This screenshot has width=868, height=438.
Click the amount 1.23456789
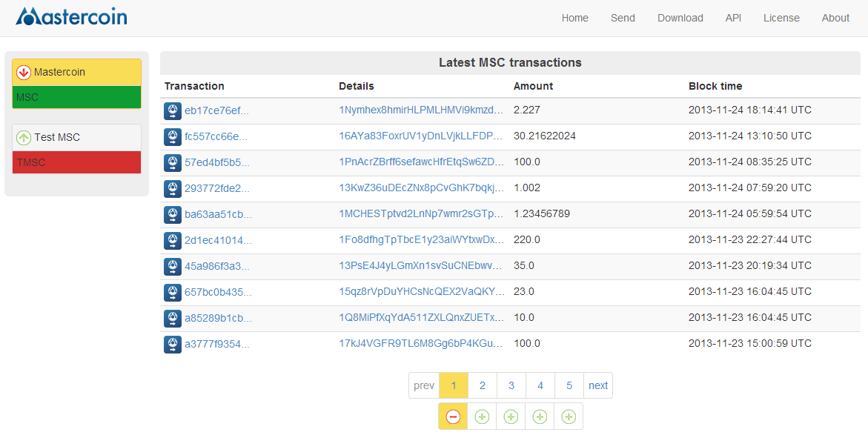click(541, 213)
